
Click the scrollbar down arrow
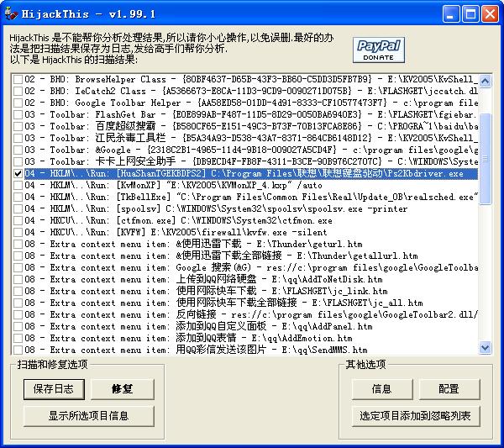(485, 347)
